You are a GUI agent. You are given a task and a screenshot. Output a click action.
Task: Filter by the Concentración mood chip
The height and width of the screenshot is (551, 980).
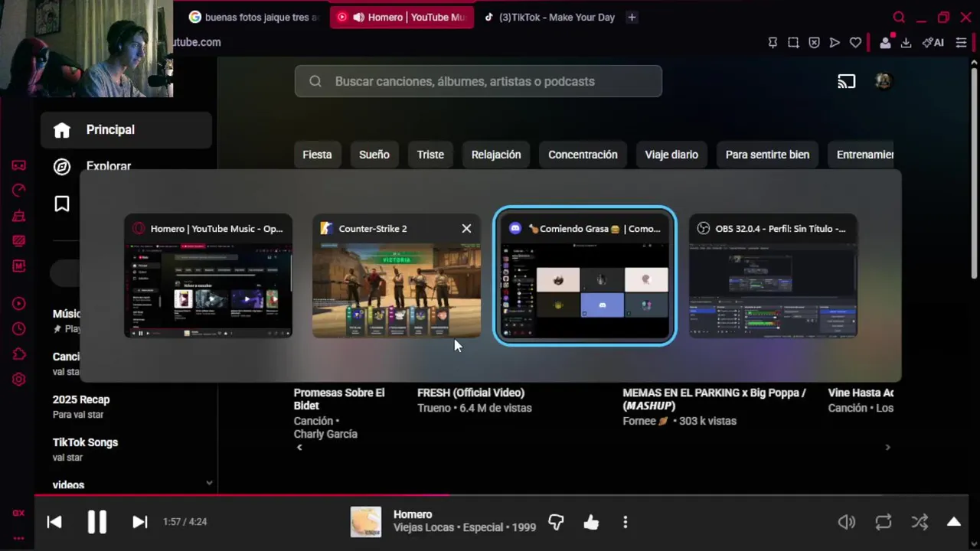583,155
